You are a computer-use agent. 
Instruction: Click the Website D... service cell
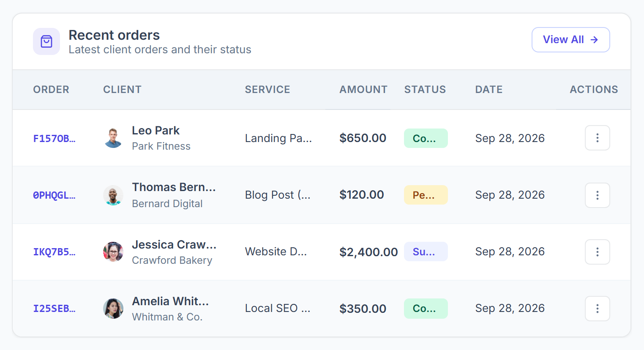(x=276, y=252)
